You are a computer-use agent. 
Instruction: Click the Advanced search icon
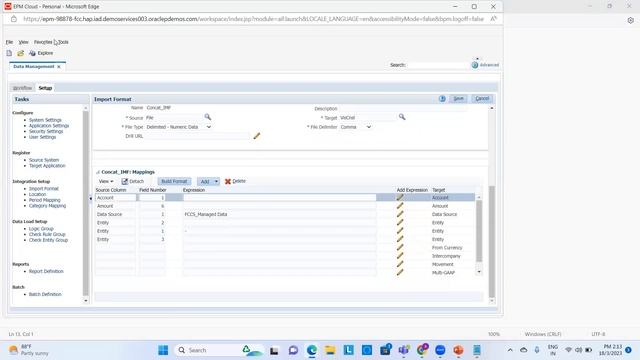point(475,65)
